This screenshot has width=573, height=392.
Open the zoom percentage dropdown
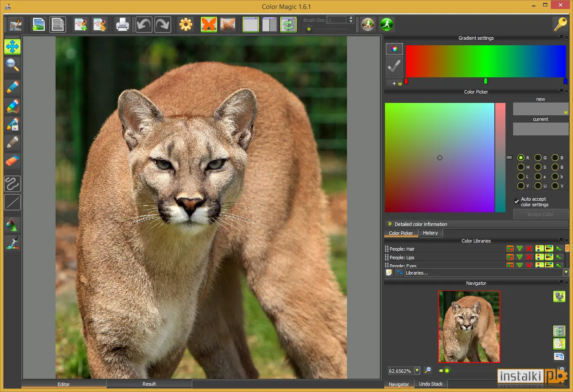(x=417, y=371)
